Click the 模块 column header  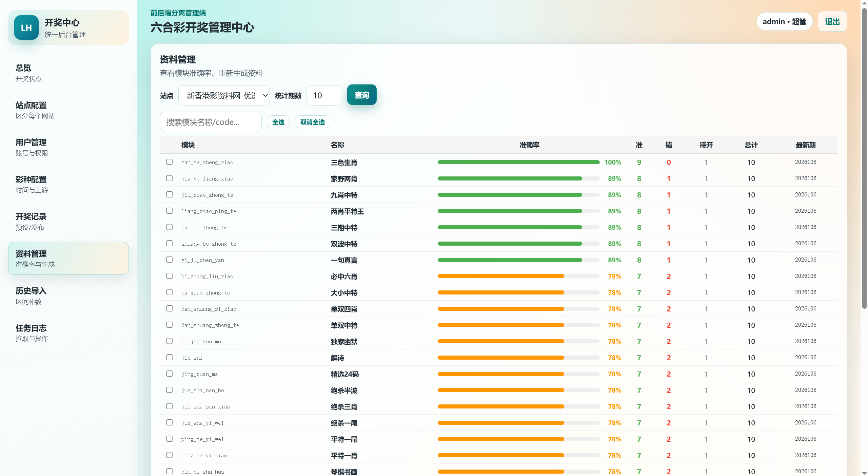coord(188,145)
